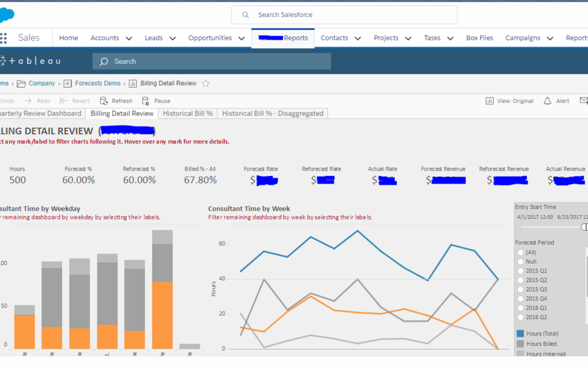
Task: Click into the Search Salesforce field
Action: tap(344, 15)
